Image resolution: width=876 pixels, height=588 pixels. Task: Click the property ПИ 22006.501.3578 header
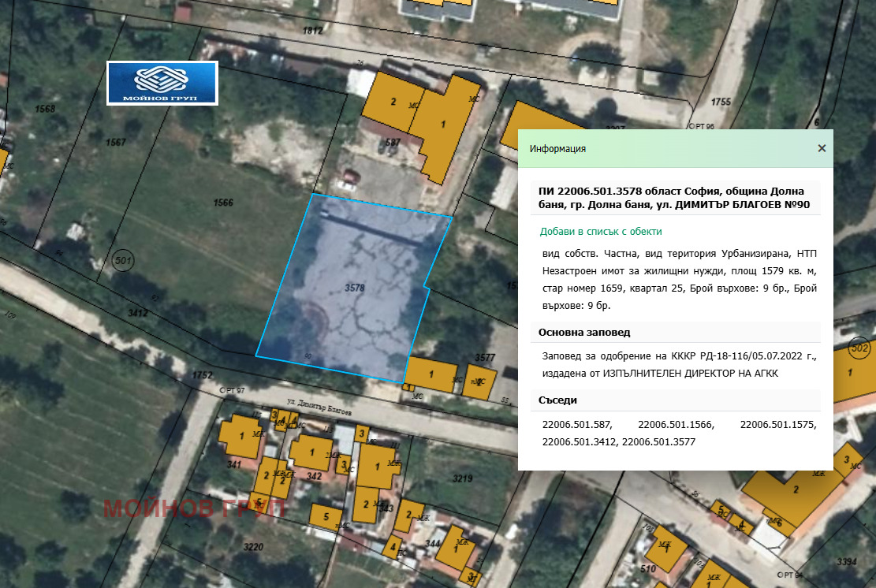tap(674, 198)
